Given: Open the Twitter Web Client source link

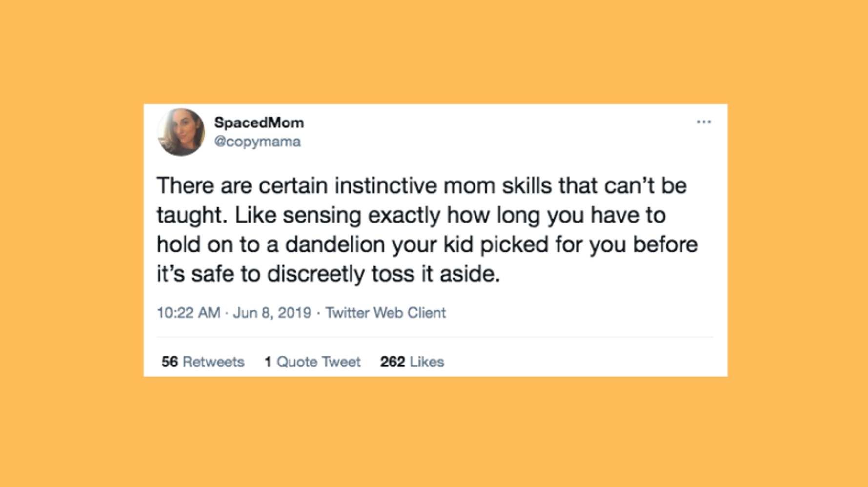Looking at the screenshot, I should pyautogui.click(x=386, y=313).
